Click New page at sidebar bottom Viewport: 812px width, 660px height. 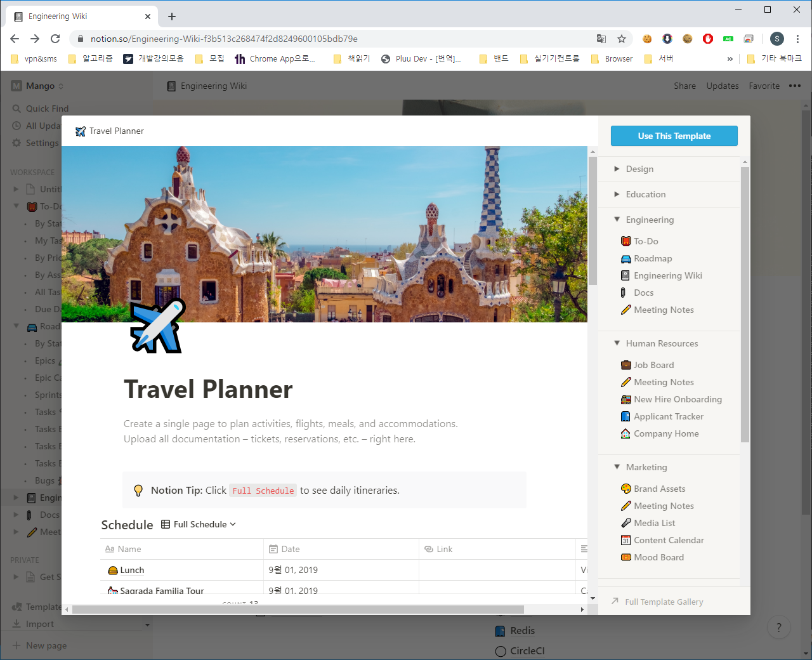pyautogui.click(x=39, y=645)
